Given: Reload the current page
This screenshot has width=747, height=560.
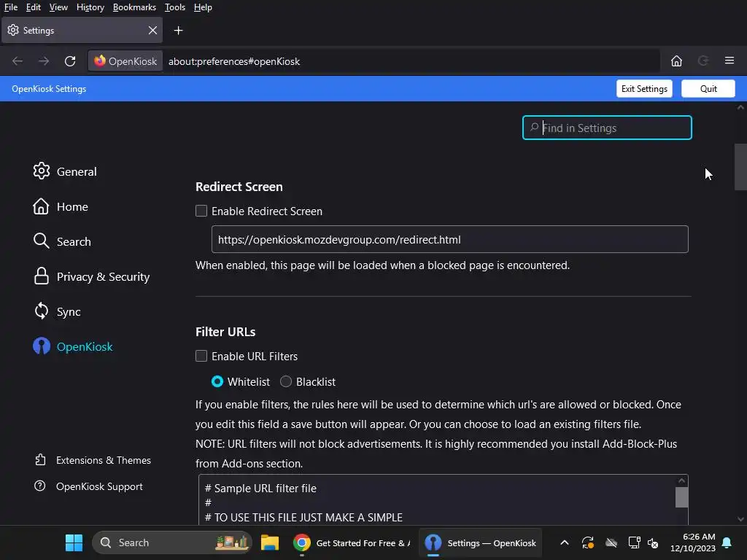Looking at the screenshot, I should (x=70, y=61).
